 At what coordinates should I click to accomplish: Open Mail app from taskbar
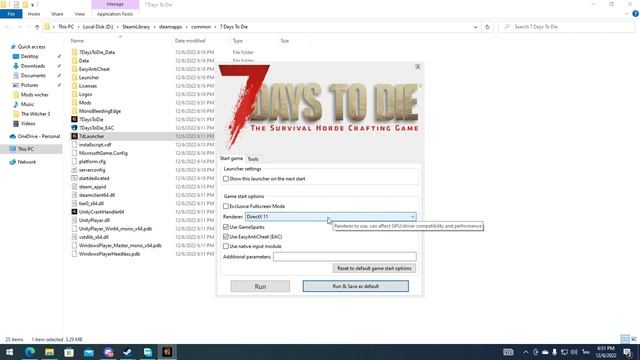[89, 352]
